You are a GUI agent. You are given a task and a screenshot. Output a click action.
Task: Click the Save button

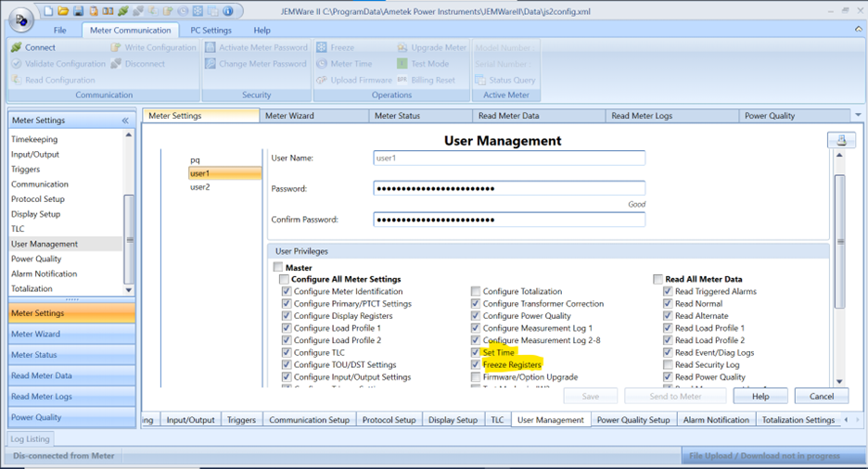[590, 396]
